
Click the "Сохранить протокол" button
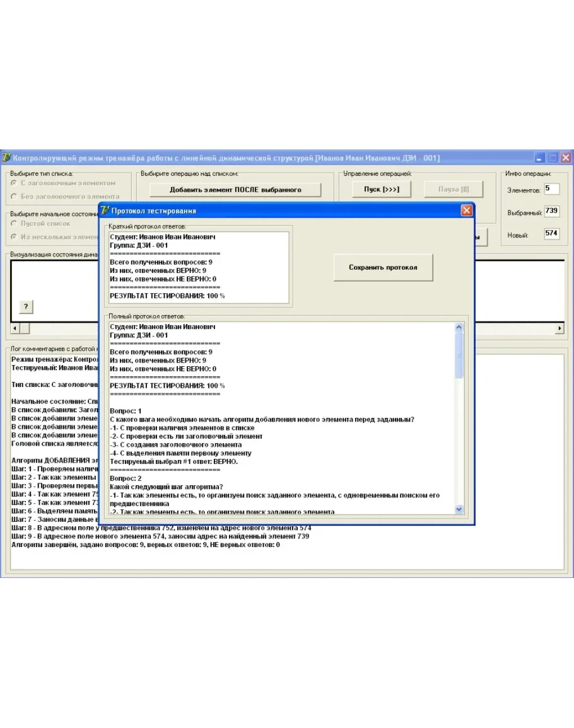[x=383, y=267]
